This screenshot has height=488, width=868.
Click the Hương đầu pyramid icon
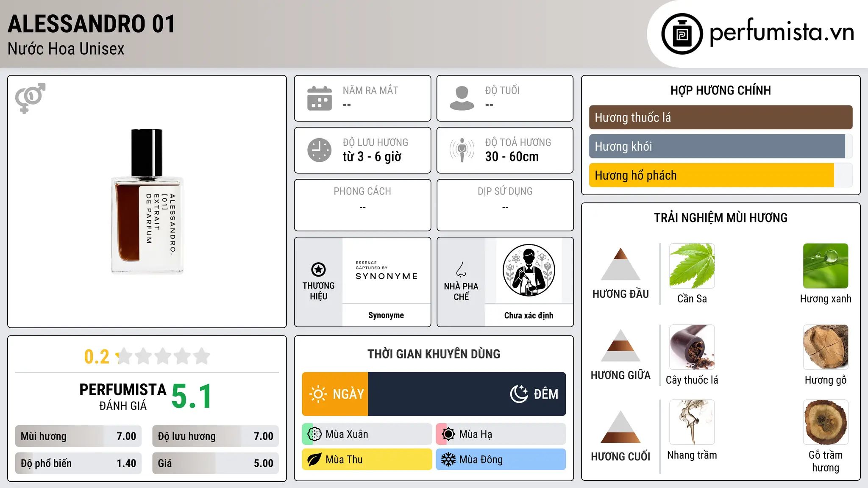pos(620,264)
